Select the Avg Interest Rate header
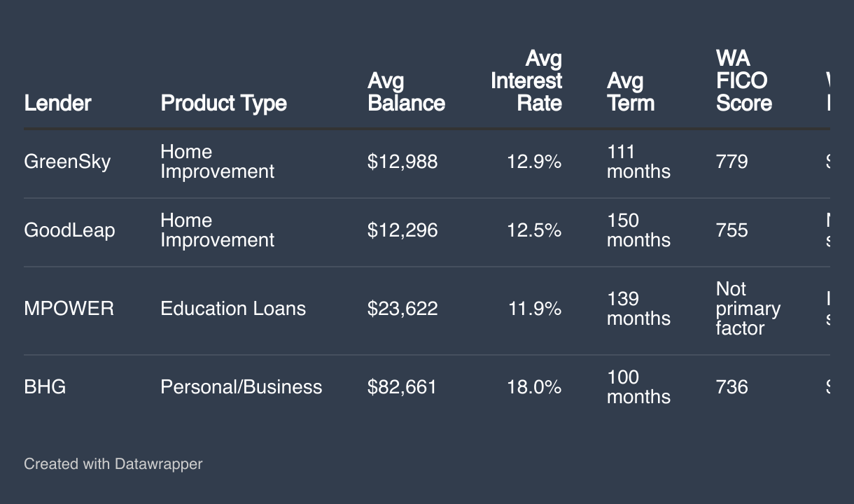Image resolution: width=854 pixels, height=504 pixels. pyautogui.click(x=526, y=80)
